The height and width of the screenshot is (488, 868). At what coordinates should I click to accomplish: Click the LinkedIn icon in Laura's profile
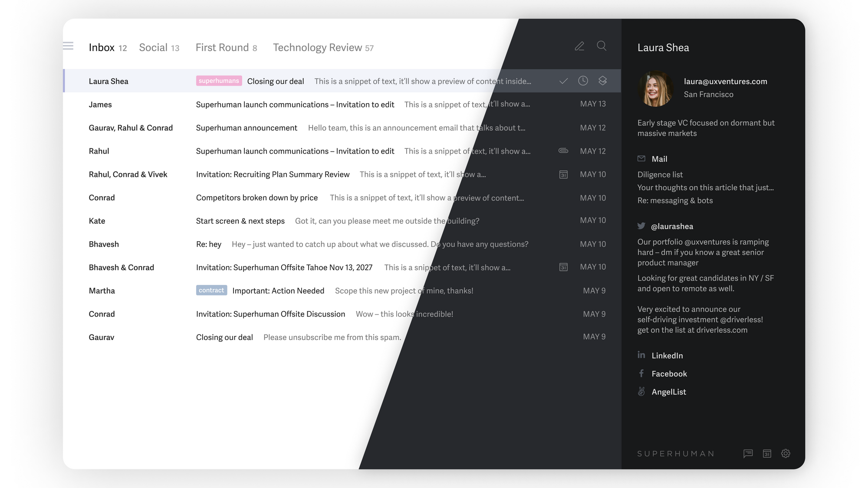[641, 354]
